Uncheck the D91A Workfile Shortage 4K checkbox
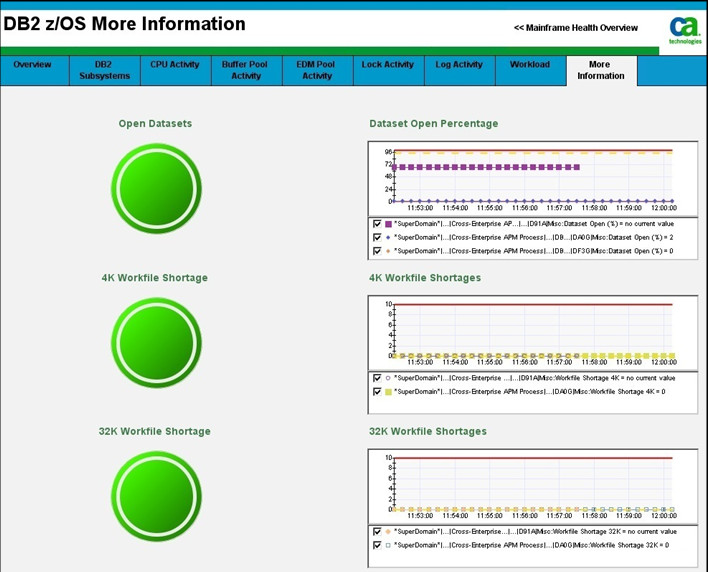 tap(377, 378)
